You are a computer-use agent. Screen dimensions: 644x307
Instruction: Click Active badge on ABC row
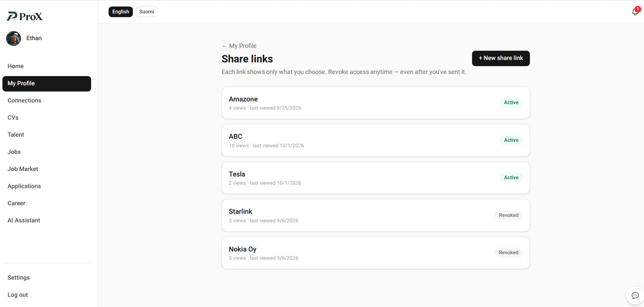pyautogui.click(x=511, y=140)
